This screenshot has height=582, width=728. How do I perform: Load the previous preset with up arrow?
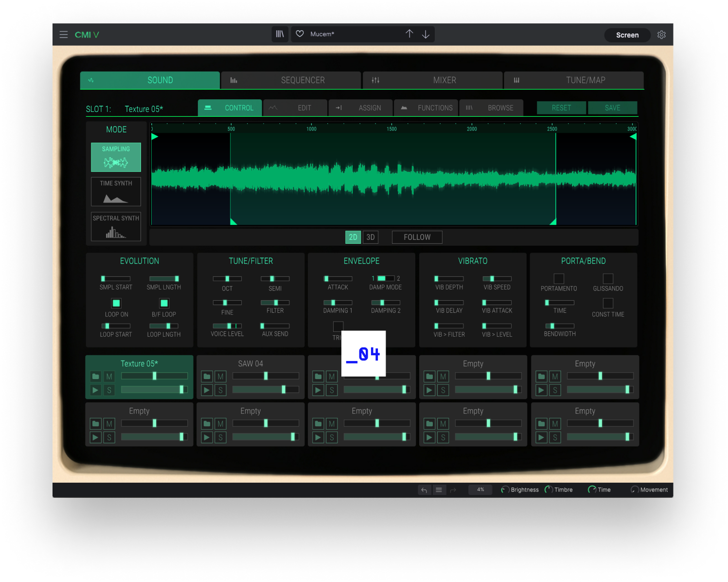point(409,34)
